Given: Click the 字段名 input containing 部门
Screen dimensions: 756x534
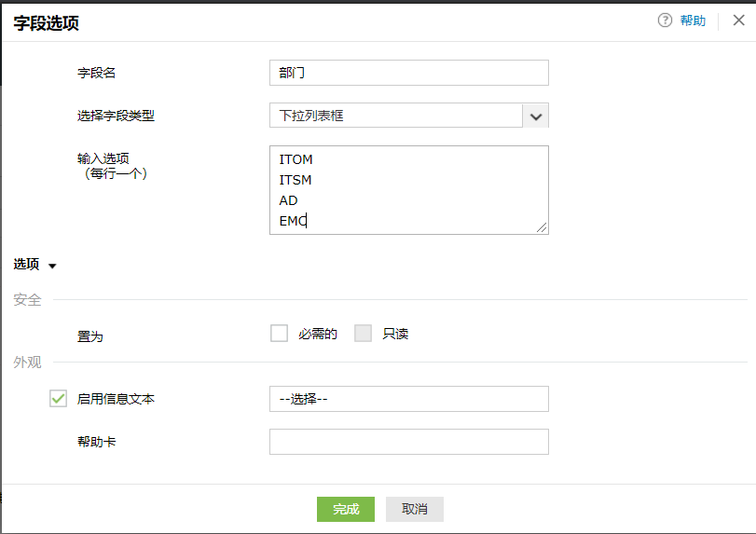Looking at the screenshot, I should (x=408, y=73).
